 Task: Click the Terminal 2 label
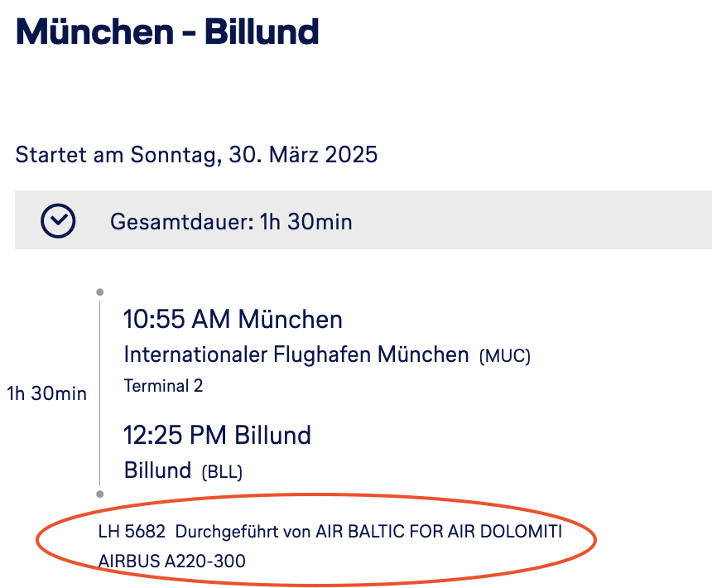click(x=163, y=386)
